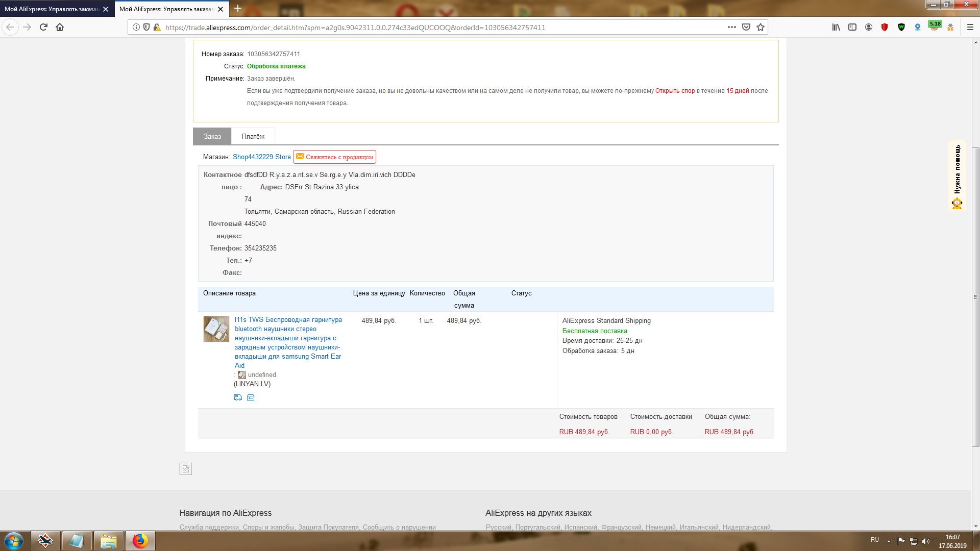Select order number 103056342757411 text
Image resolution: width=980 pixels, height=551 pixels.
274,54
